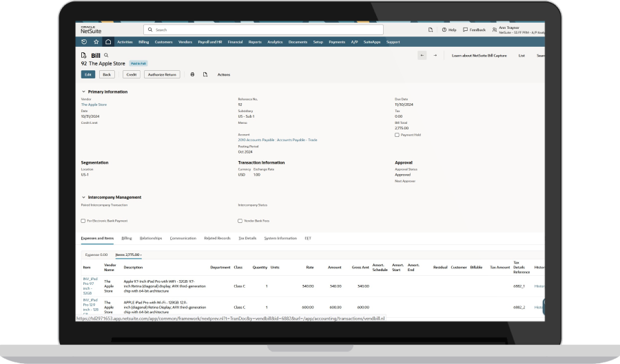Switch to the Communication tab
Viewport: 620px width, 364px height.
click(183, 239)
